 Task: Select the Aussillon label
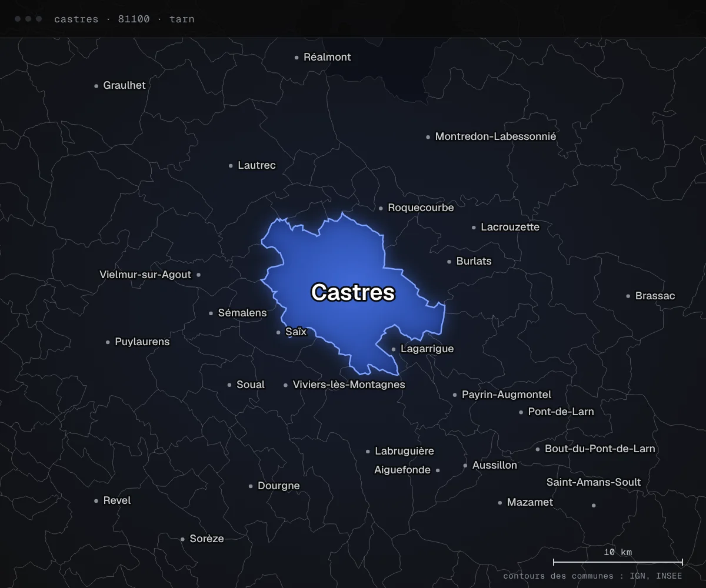point(495,465)
